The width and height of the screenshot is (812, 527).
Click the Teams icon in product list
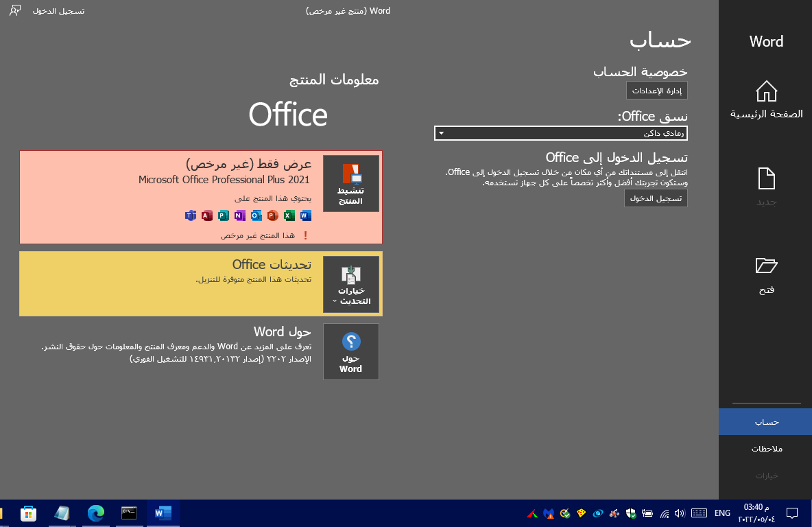[x=191, y=215]
